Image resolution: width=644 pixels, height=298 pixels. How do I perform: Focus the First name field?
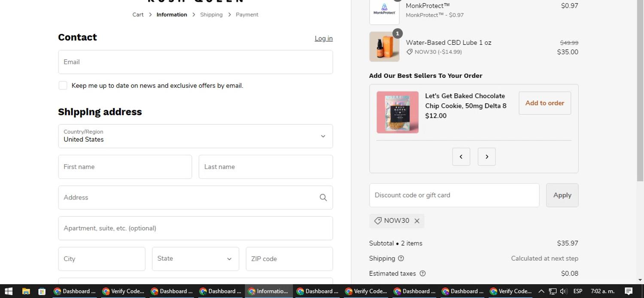125,167
